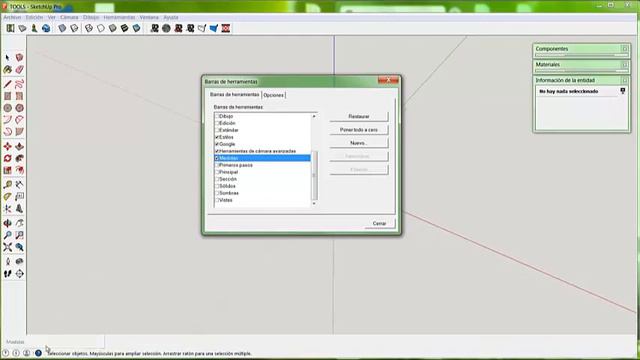Switch to Shaded with Textures style
This screenshot has height=360, width=640.
pos(124,28)
